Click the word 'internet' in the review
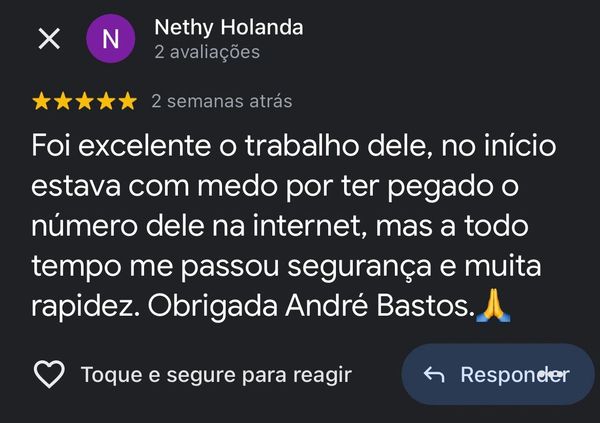 click(304, 227)
